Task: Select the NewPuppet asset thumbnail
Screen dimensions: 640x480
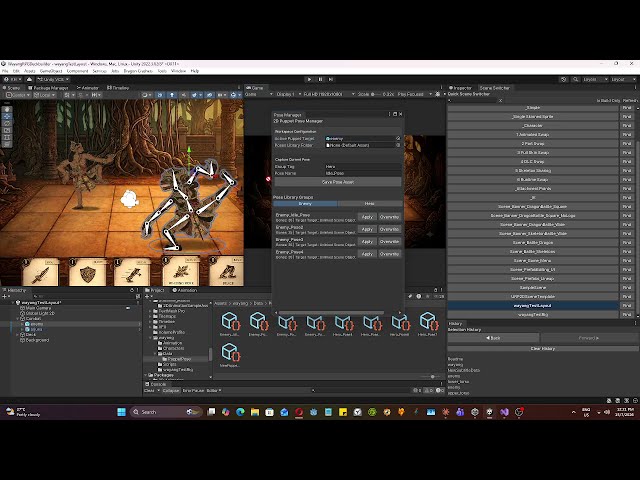Action: click(230, 353)
